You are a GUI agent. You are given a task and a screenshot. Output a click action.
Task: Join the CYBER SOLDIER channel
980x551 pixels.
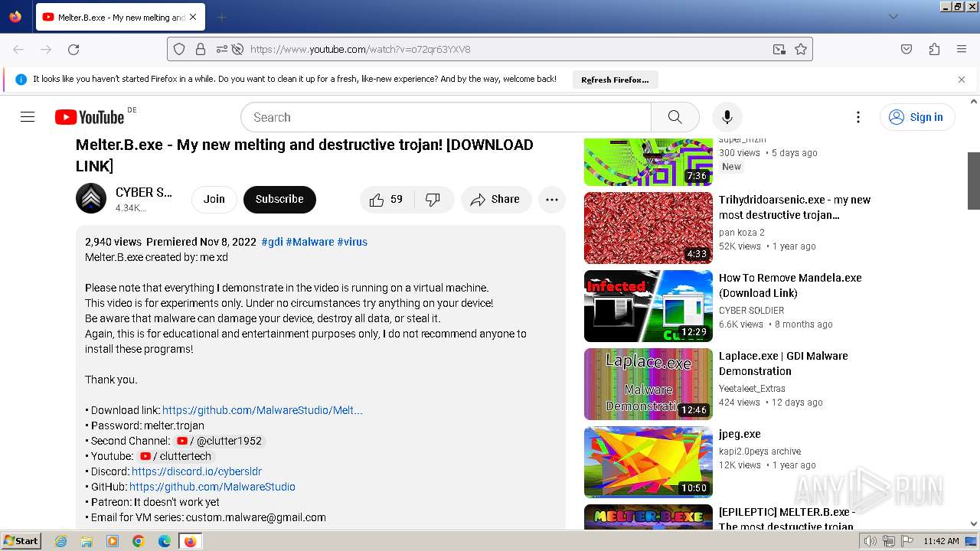click(214, 199)
